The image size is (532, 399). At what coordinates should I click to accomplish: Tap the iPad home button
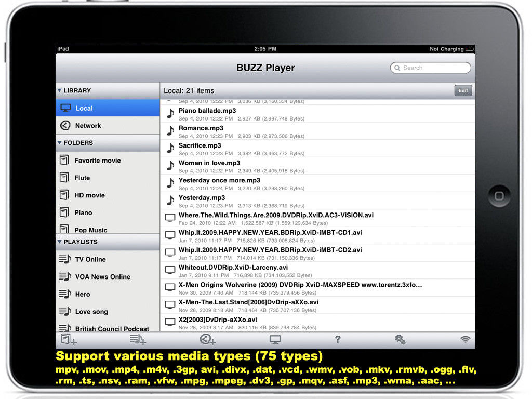coord(499,196)
